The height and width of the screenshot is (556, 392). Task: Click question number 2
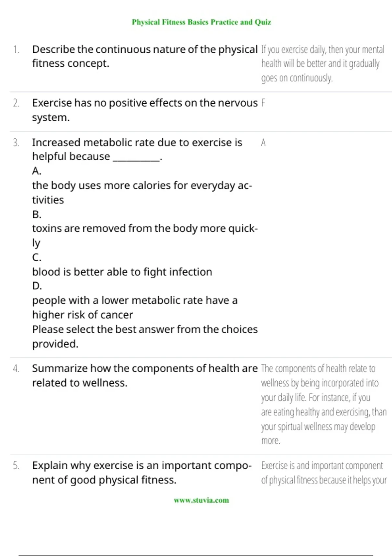click(x=16, y=103)
